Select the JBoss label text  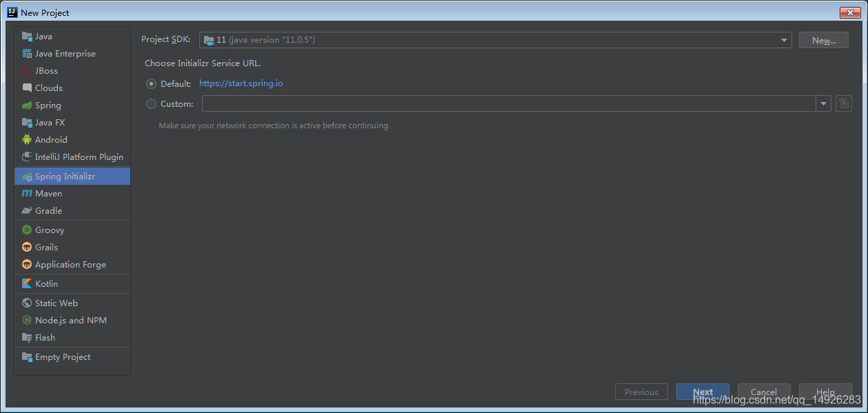coord(46,71)
